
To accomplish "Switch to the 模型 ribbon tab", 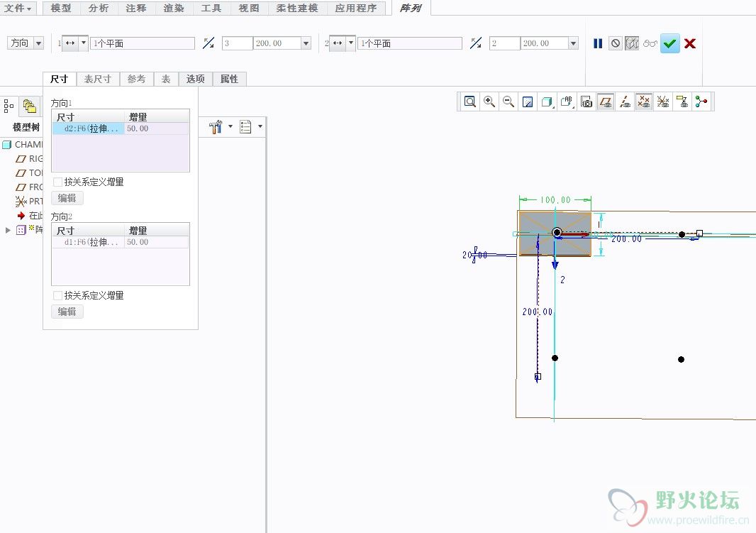I will tap(61, 9).
